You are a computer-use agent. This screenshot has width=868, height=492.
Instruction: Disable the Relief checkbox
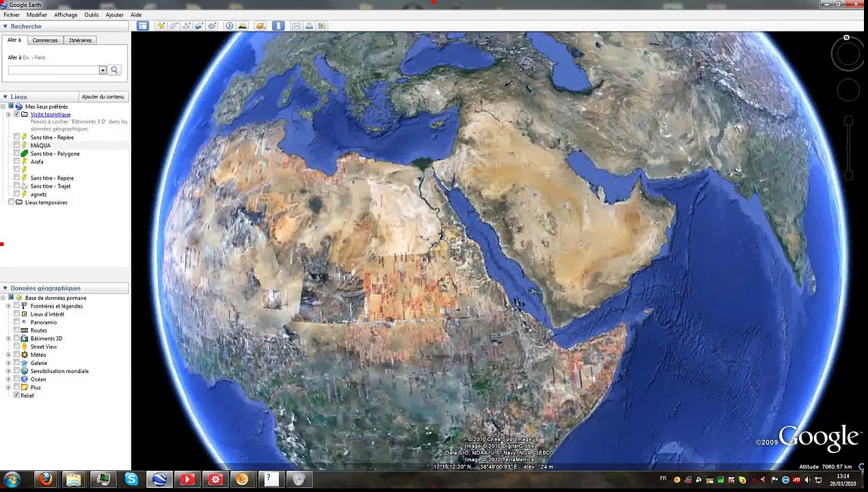[x=16, y=396]
